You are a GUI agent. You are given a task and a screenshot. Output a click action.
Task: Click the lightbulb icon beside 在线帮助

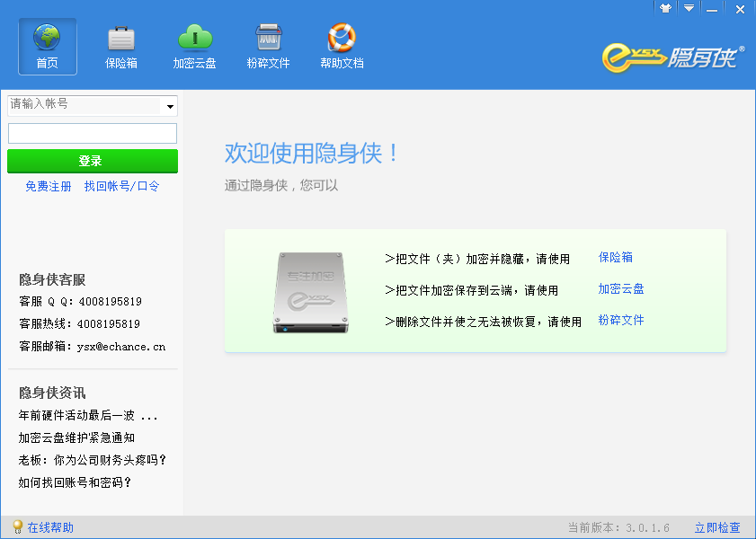pyautogui.click(x=17, y=527)
